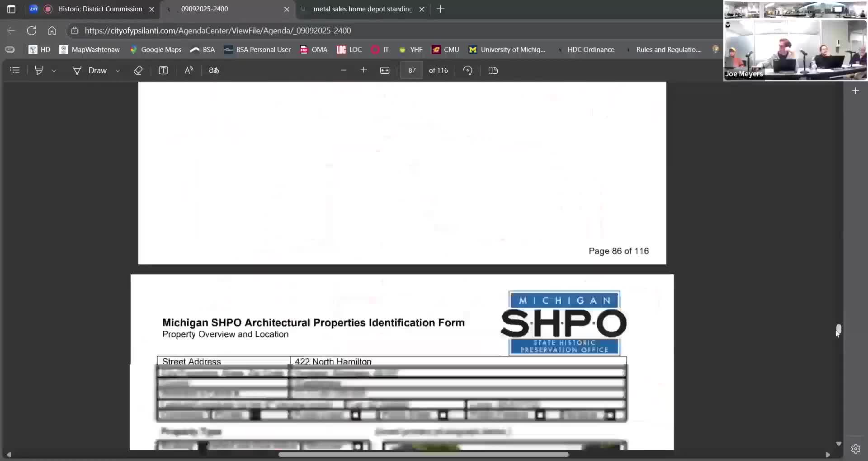
Task: Expand the highlighter options dropdown arrow
Action: coord(54,71)
